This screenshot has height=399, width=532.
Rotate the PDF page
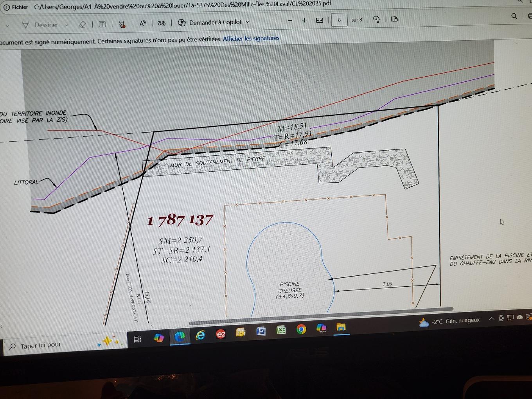click(376, 19)
